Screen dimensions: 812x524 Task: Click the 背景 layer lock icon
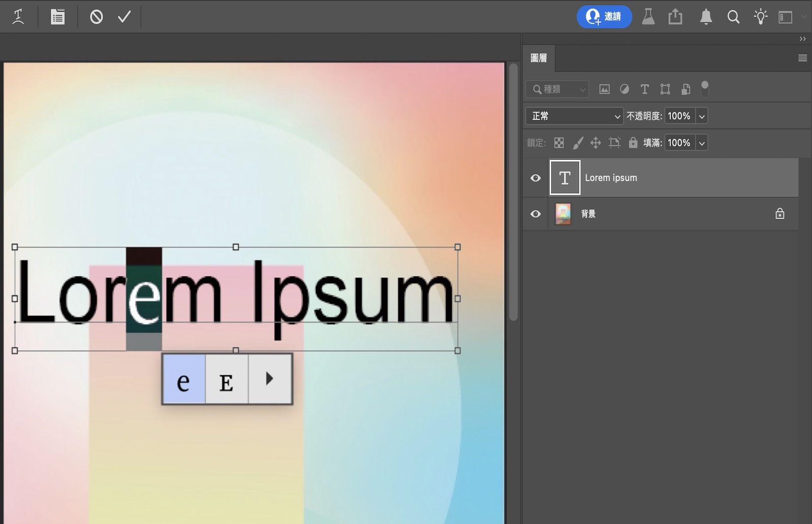coord(780,214)
